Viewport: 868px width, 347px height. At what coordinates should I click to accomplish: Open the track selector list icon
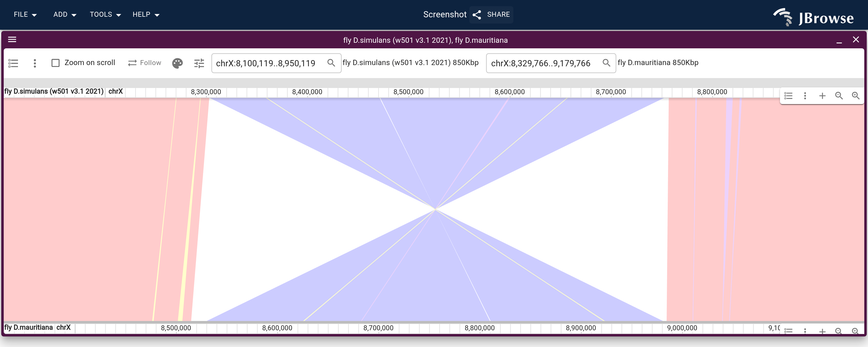click(13, 63)
